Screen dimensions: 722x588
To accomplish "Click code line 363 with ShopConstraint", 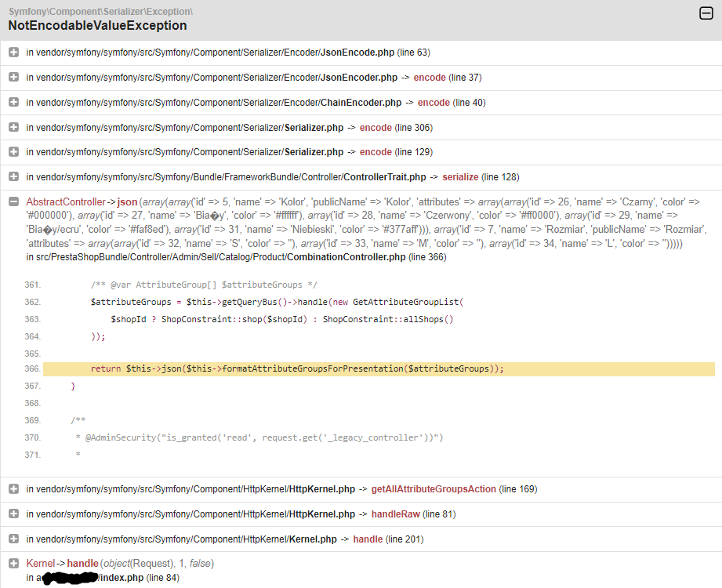I will coord(281,319).
